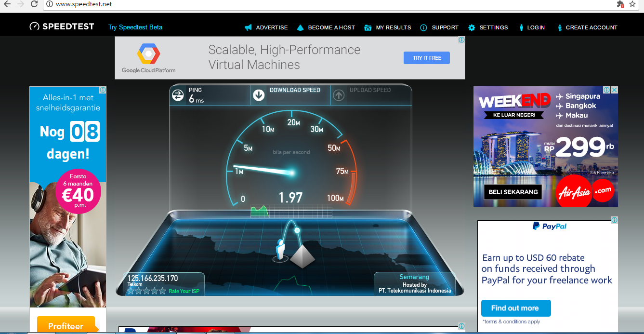The height and width of the screenshot is (334, 644).
Task: Open CREATE ACCOUNT page
Action: click(x=591, y=27)
